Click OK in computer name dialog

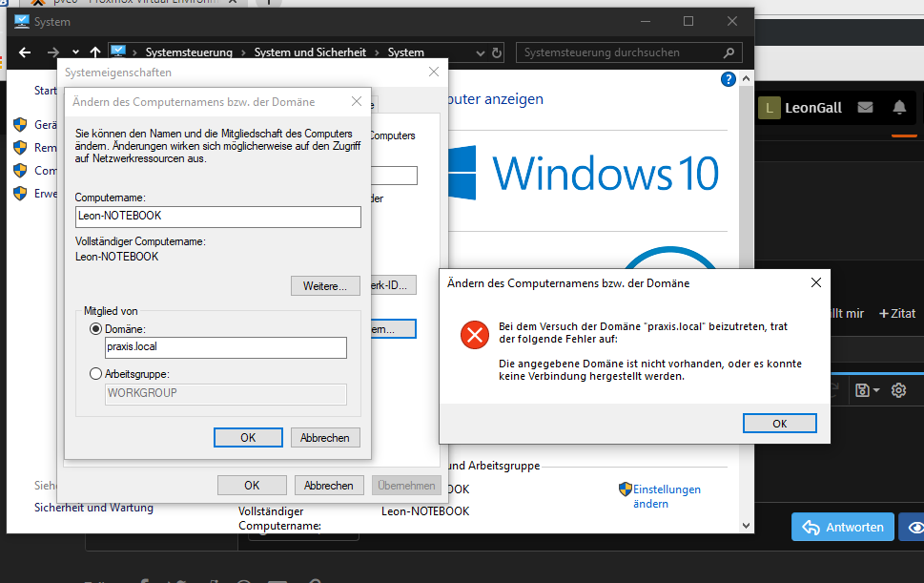tap(248, 438)
